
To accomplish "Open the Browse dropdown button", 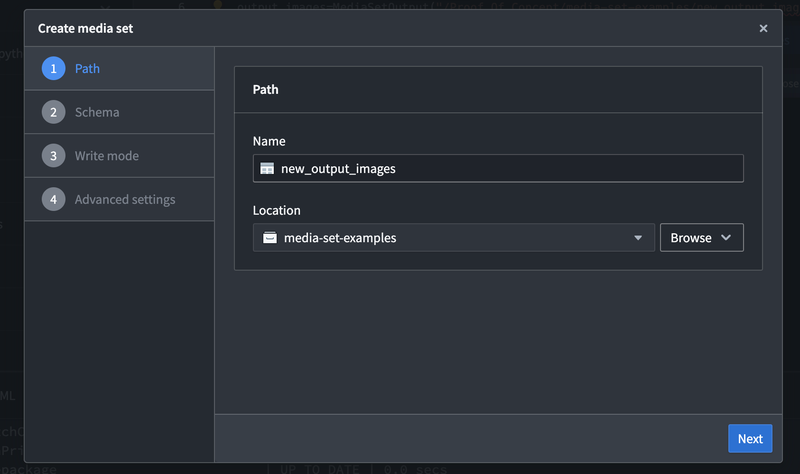I will click(702, 238).
